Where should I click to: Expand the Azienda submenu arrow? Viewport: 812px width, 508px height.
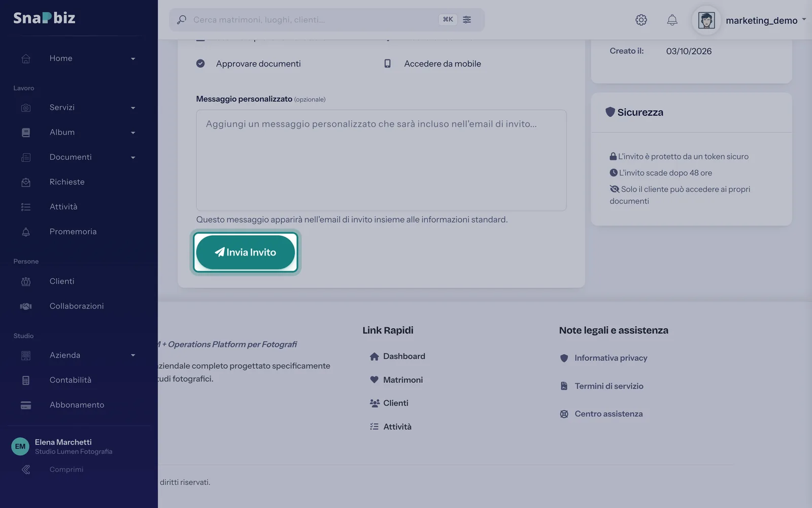[133, 356]
